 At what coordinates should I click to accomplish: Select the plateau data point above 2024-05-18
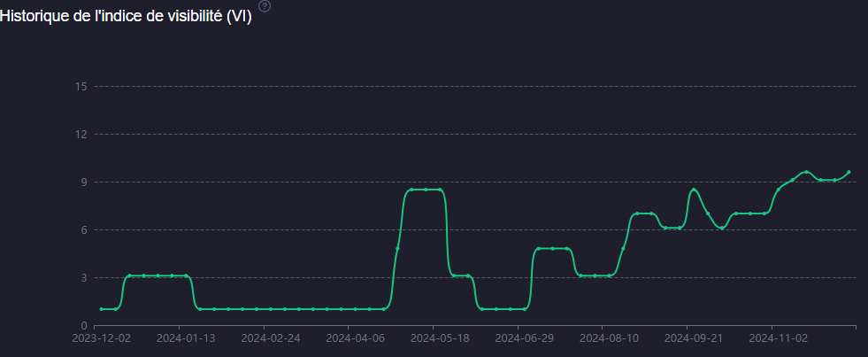click(440, 190)
